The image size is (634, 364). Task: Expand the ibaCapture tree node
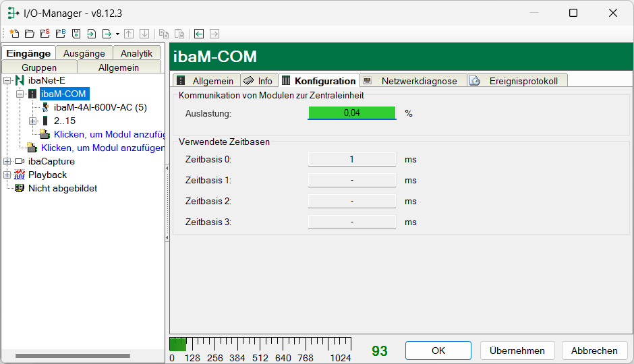[7, 161]
